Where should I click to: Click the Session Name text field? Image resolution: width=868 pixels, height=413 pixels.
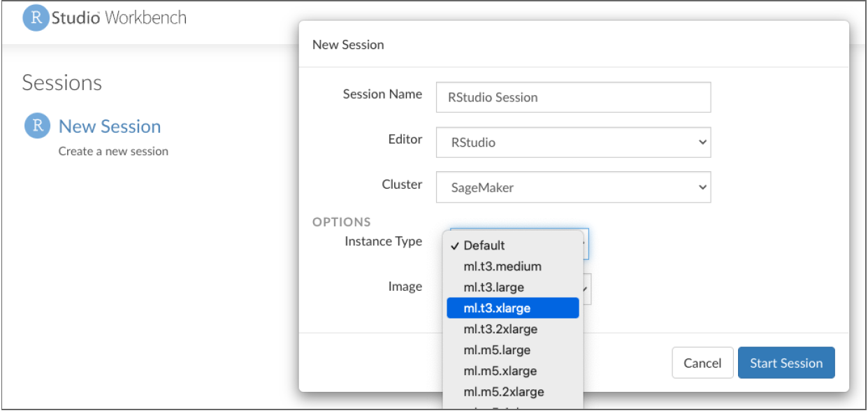tap(573, 97)
